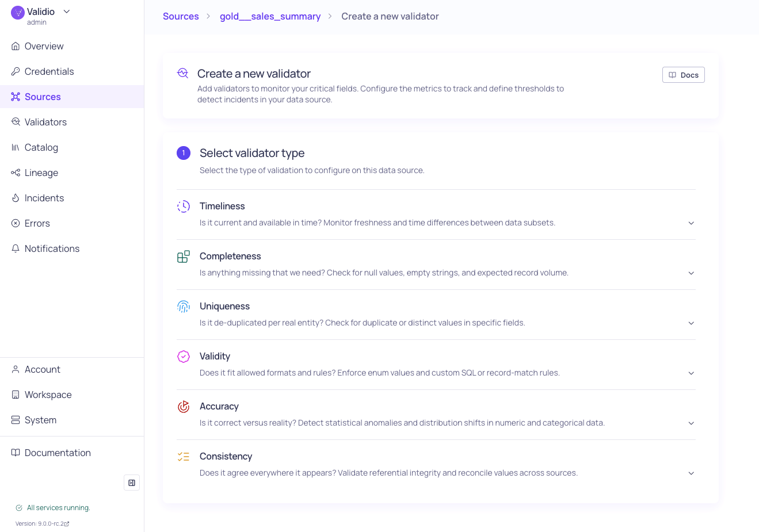Screen dimensions: 759x532
Task: Click the Accuracy target icon
Action: (184, 407)
